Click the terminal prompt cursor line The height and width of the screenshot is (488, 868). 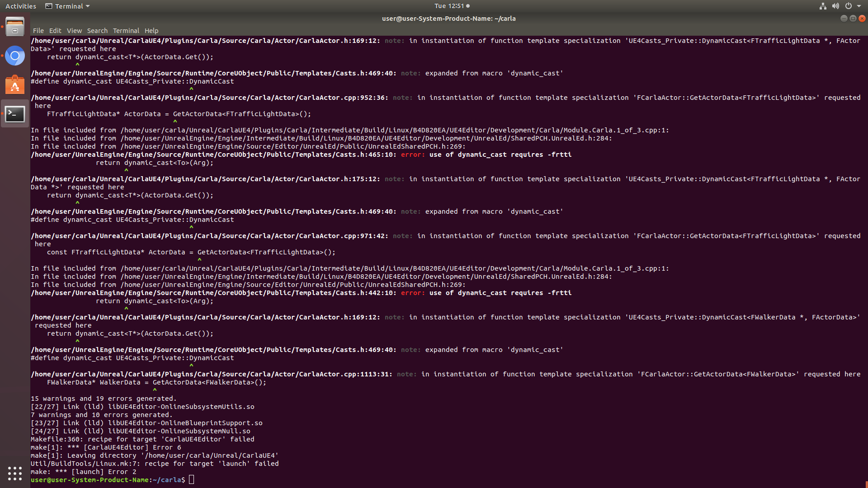tap(191, 479)
